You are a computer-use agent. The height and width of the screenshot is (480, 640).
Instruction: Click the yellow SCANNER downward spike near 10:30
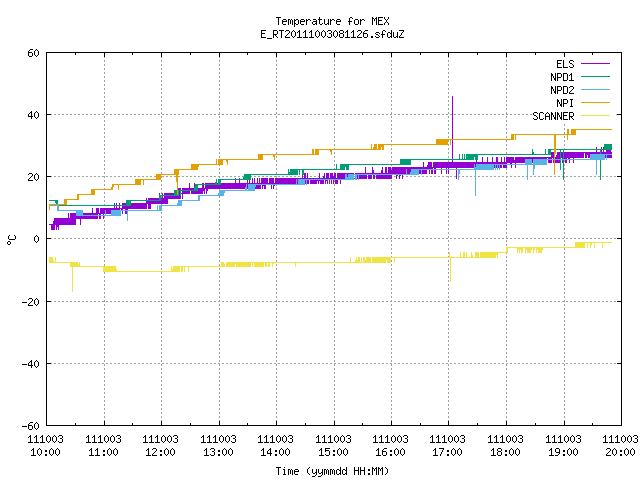coord(72,278)
